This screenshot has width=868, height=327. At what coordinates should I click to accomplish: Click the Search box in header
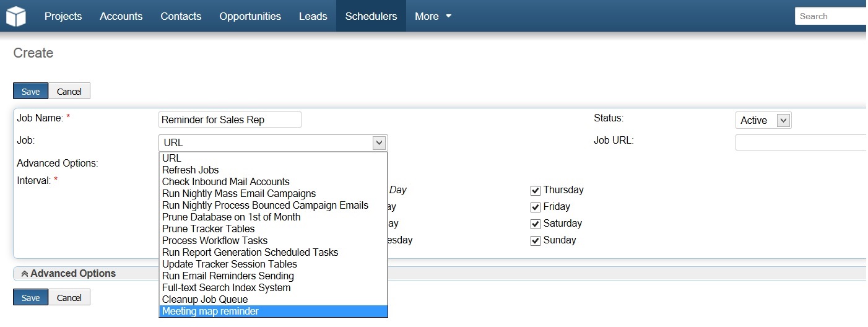click(831, 16)
